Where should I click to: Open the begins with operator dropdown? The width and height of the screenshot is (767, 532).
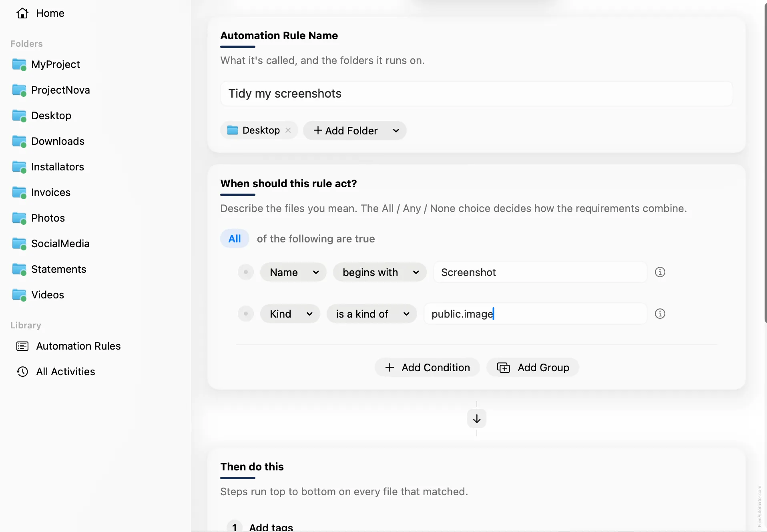[x=379, y=272]
